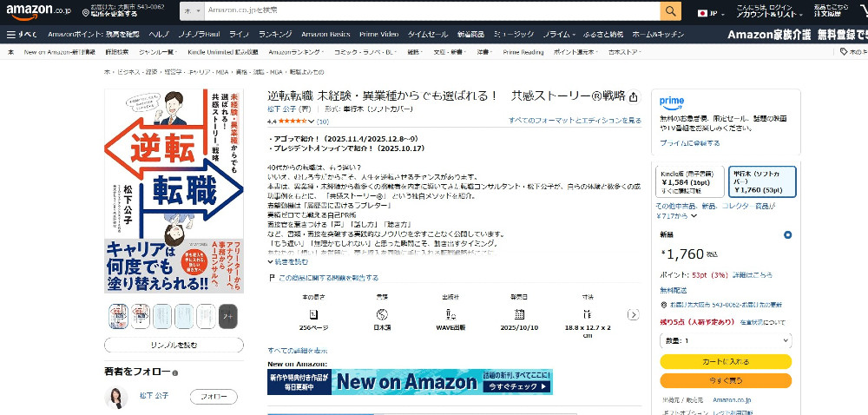Select the 新品 radio button
This screenshot has height=415, width=868.
tap(787, 235)
